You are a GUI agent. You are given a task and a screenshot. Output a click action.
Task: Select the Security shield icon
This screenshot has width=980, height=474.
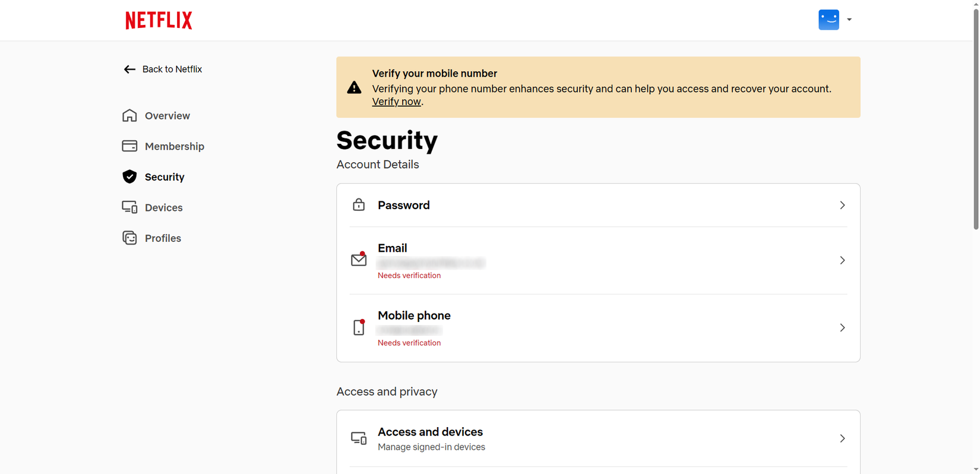[129, 176]
